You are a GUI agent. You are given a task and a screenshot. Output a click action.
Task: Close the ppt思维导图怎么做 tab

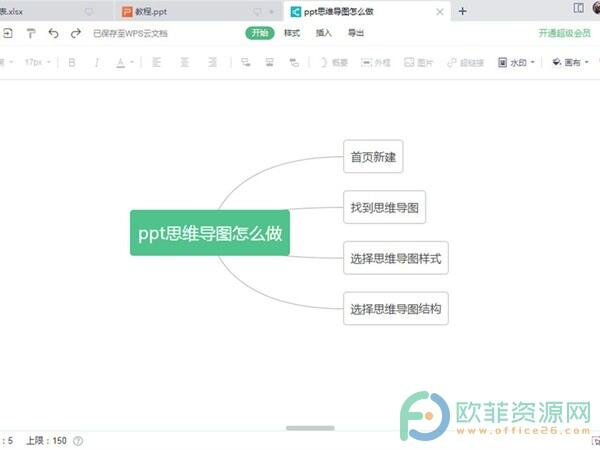(440, 12)
